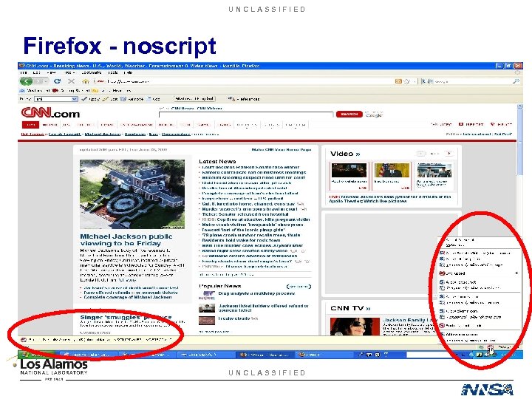532x399 pixels.
Task: Open the search engine selector dropdown
Action: [x=427, y=81]
